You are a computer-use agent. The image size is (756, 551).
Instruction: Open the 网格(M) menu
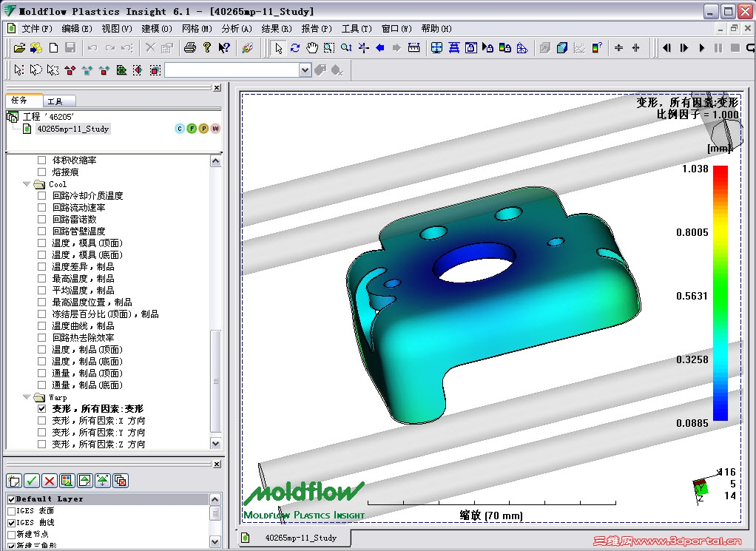click(x=197, y=28)
